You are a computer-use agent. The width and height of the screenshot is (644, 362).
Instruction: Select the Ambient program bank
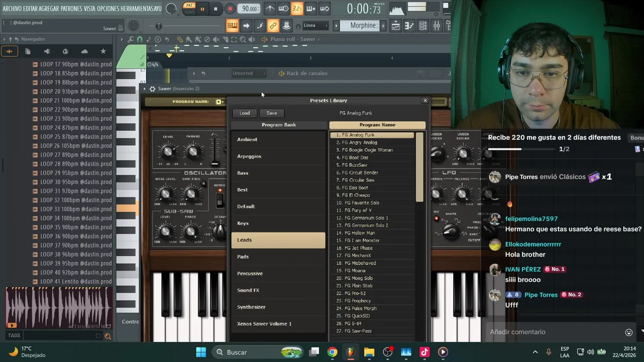[x=278, y=139]
